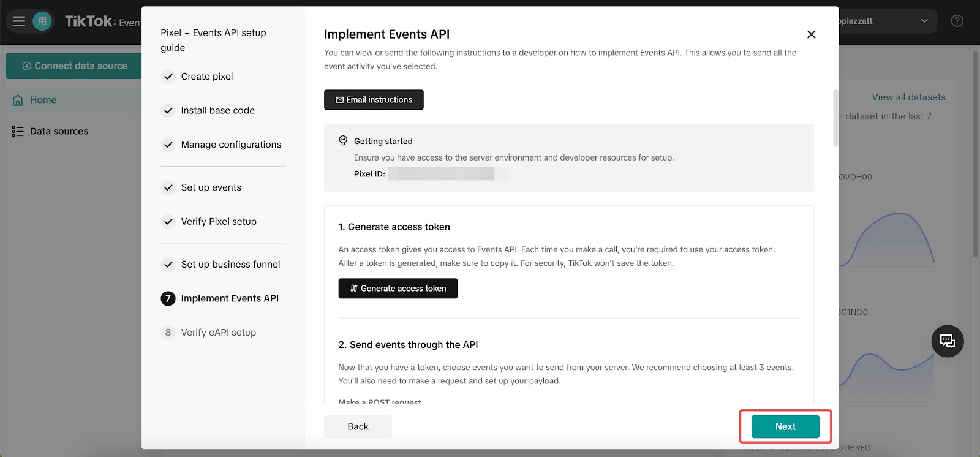
Task: Select the completed Install base code step
Action: [x=217, y=111]
